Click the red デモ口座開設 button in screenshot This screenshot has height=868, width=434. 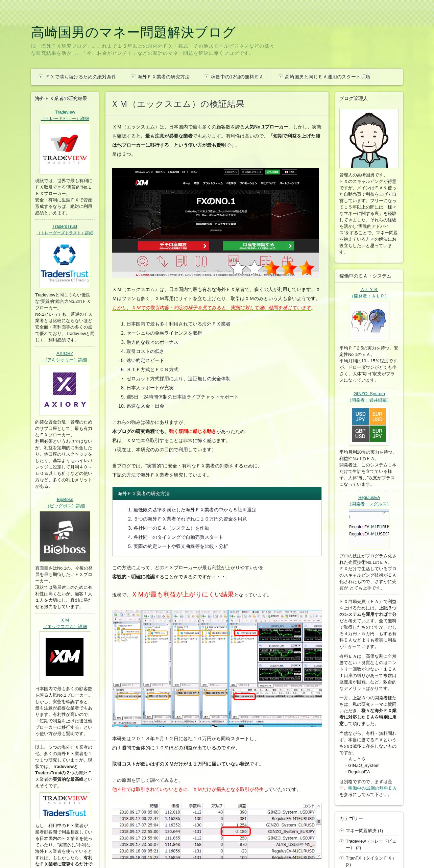click(x=173, y=246)
